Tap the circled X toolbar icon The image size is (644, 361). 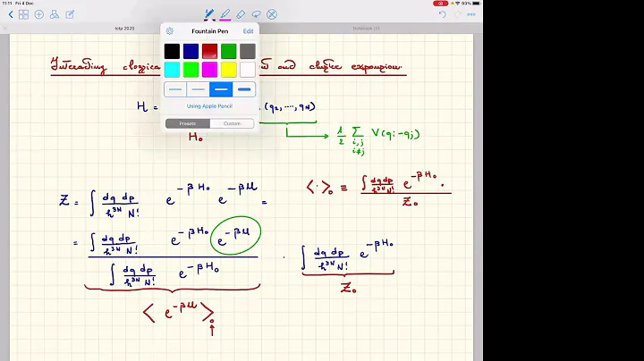(272, 15)
